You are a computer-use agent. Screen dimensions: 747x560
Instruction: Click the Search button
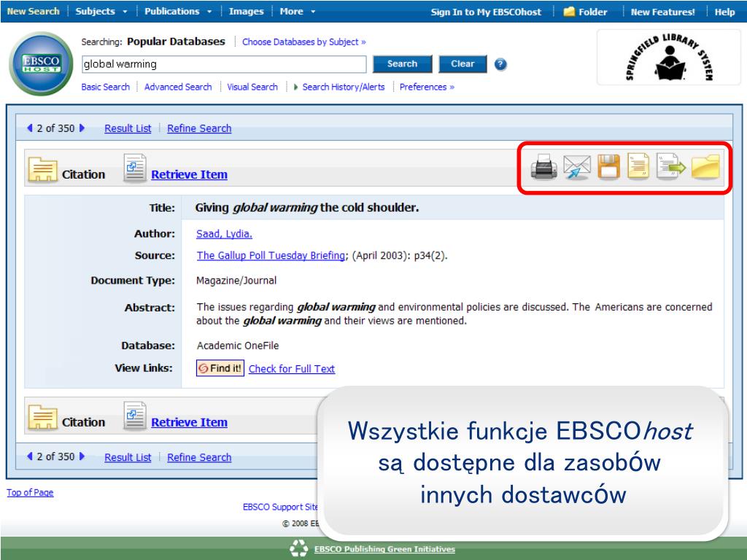coord(402,64)
